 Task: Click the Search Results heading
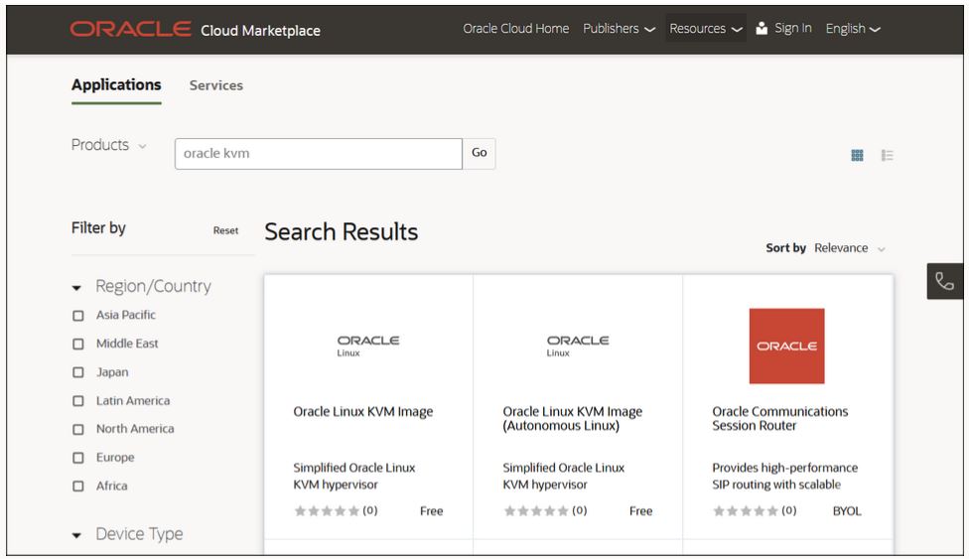tap(342, 232)
